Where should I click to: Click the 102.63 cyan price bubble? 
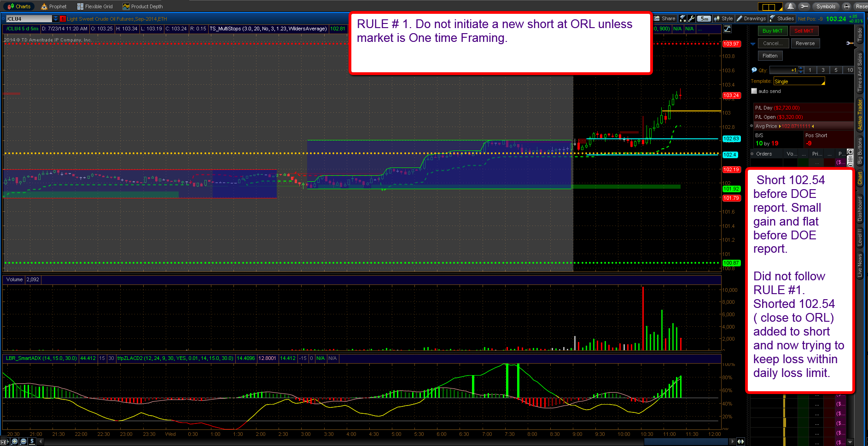pos(731,139)
